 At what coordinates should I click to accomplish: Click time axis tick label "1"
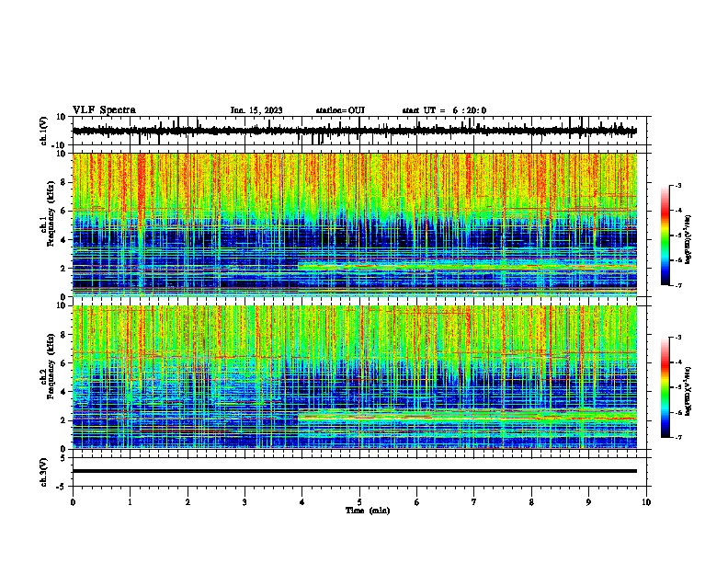tap(130, 502)
